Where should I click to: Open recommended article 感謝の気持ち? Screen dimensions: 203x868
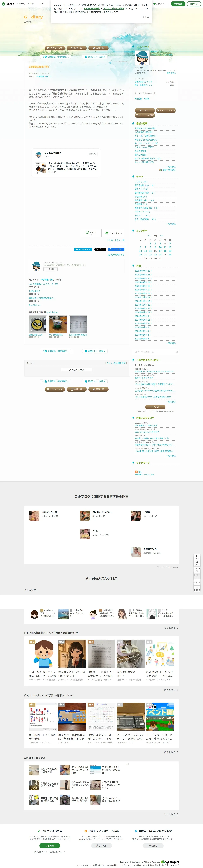[x=150, y=549]
